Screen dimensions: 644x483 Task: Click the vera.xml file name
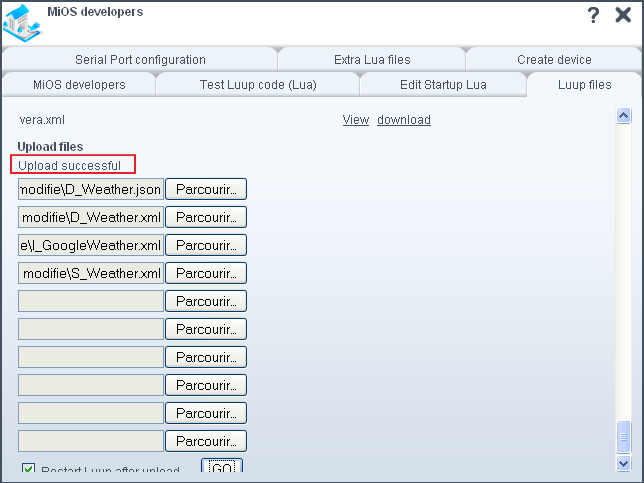(x=42, y=120)
